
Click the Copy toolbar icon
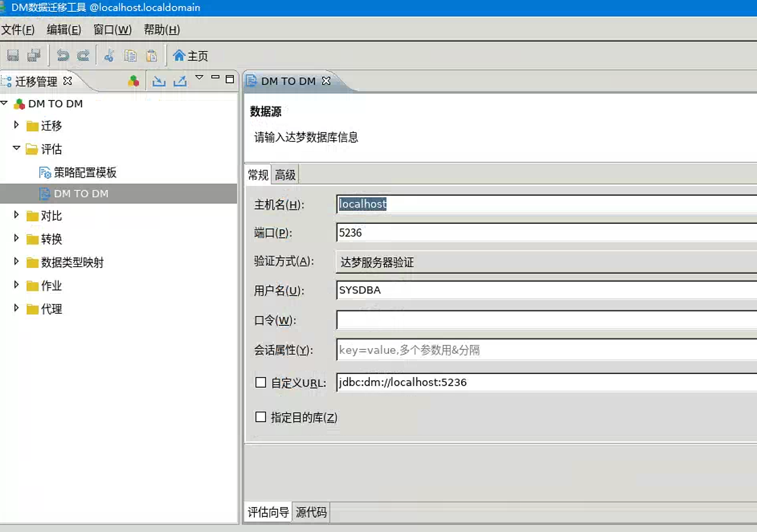[130, 56]
